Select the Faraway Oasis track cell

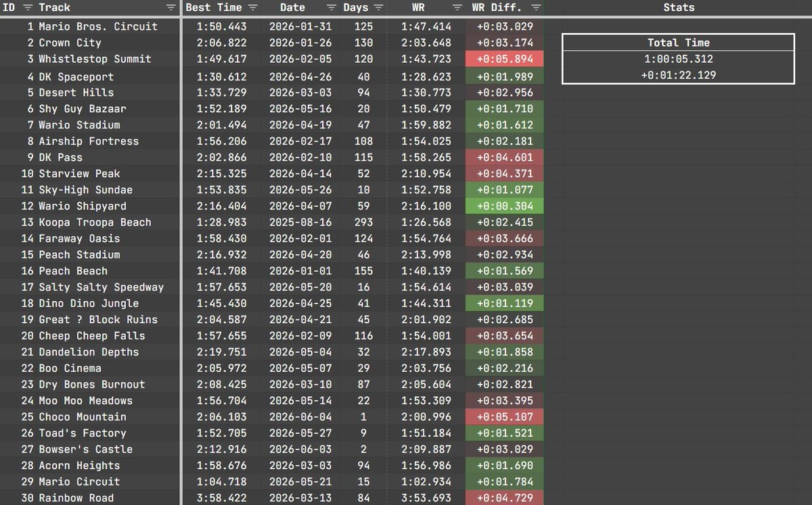click(108, 239)
